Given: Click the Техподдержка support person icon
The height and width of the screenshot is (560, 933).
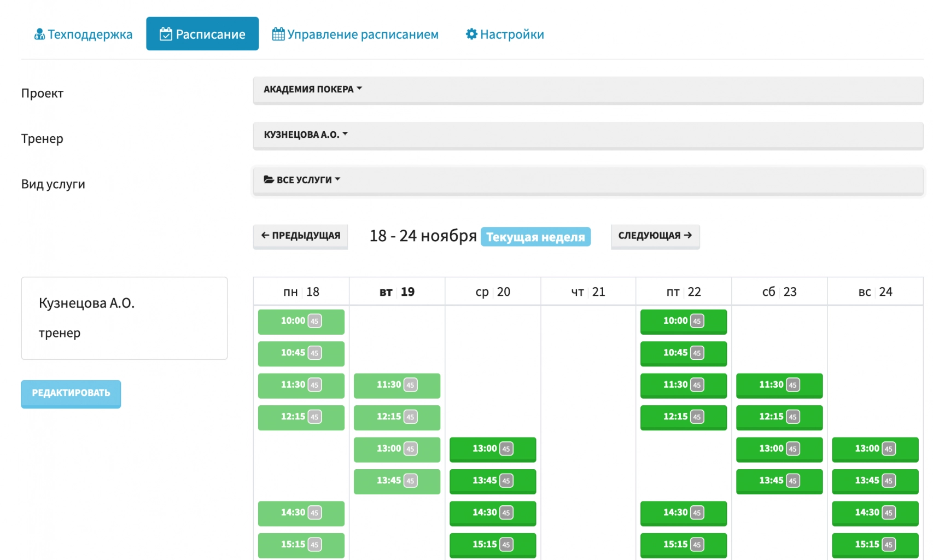Looking at the screenshot, I should click(39, 34).
